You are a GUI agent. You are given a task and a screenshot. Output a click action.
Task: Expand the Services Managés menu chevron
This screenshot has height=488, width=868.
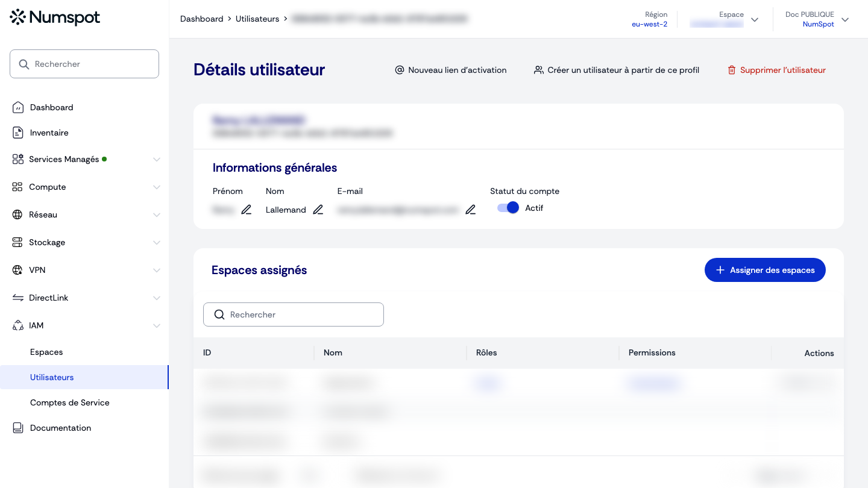(157, 160)
